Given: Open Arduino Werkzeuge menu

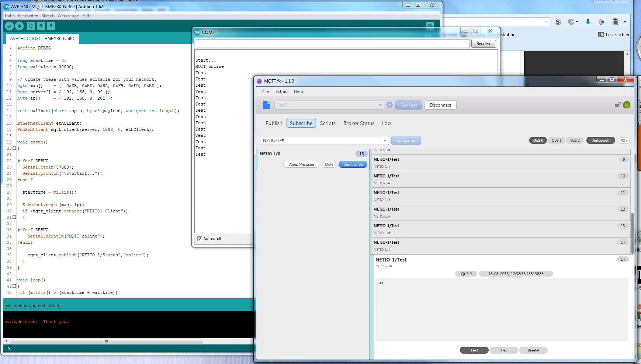Looking at the screenshot, I should [68, 16].
